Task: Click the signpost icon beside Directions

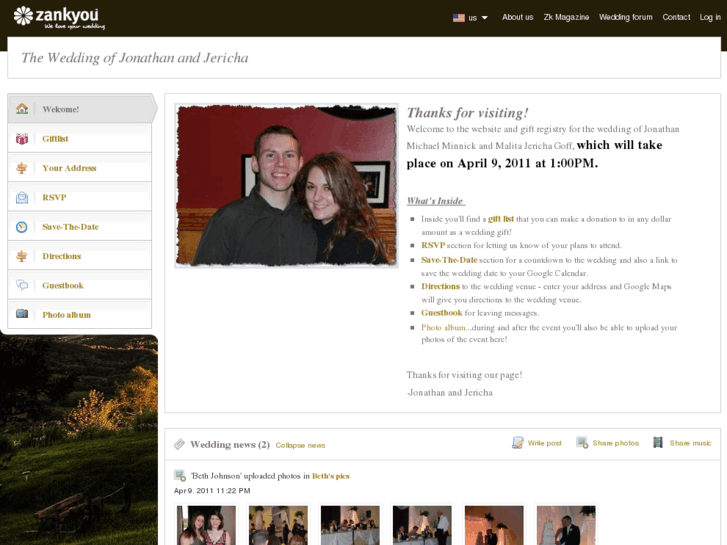Action: point(22,256)
